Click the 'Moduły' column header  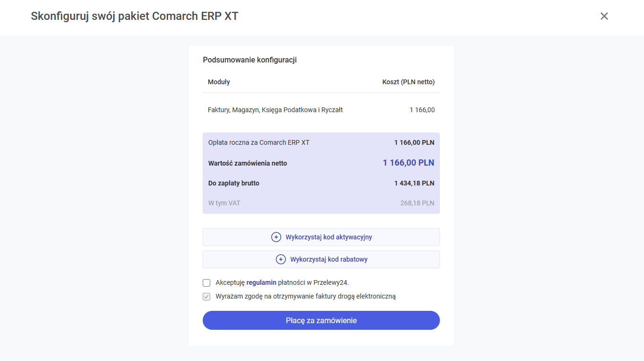pos(219,82)
